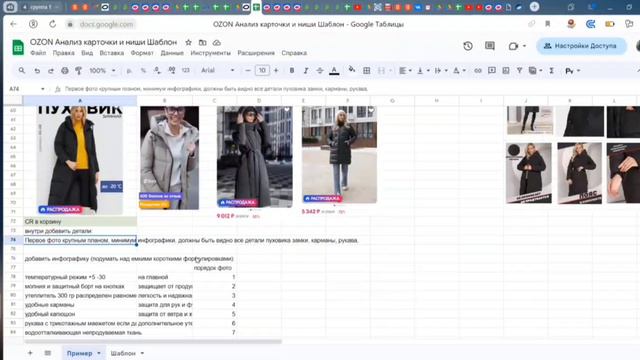This screenshot has height=360, width=640.
Task: Toggle strikethrough formatting
Action: 320,71
